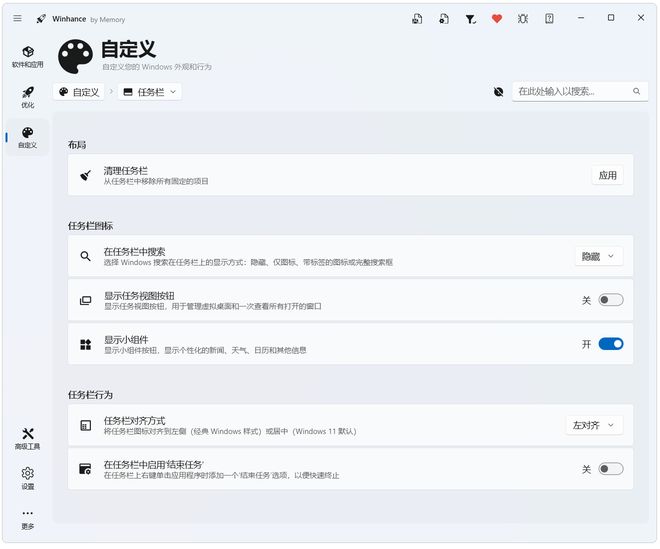Click the 应用 button for 清理任务栏
660x549 pixels.
tap(607, 175)
